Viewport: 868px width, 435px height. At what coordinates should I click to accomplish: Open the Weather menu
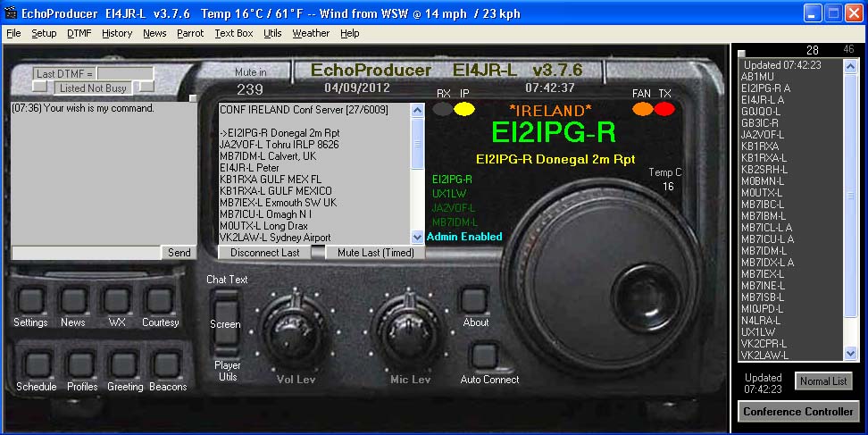point(311,33)
